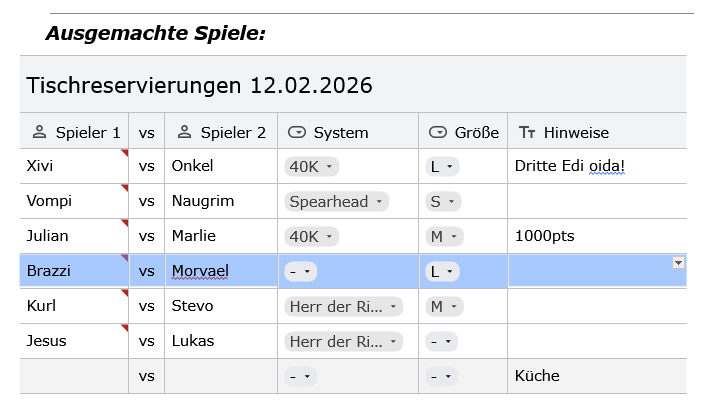Open the size M dropdown in Julian row
This screenshot has width=703, height=407.
pos(444,236)
